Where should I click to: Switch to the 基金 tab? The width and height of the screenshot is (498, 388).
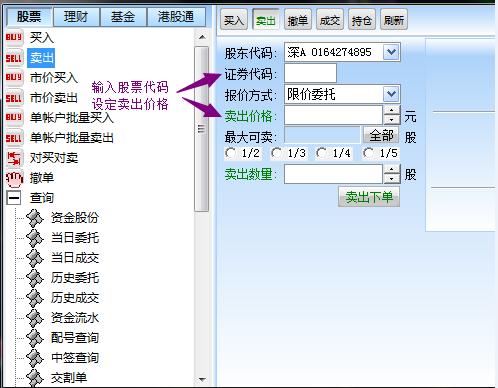123,17
